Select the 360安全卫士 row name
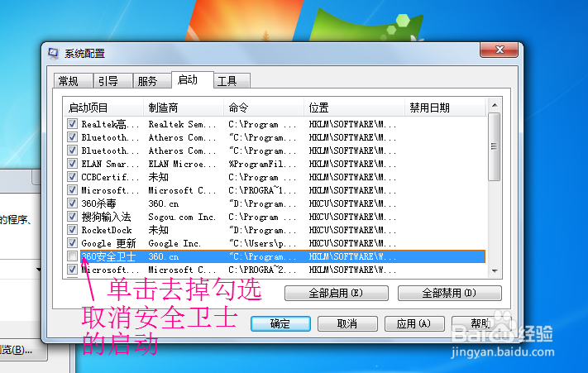Image resolution: width=588 pixels, height=373 pixels. 108,256
